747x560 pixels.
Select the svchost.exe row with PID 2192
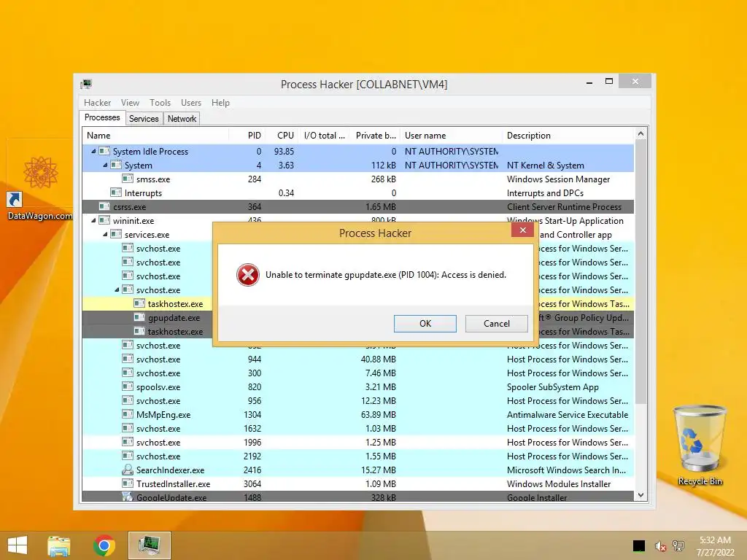click(357, 456)
